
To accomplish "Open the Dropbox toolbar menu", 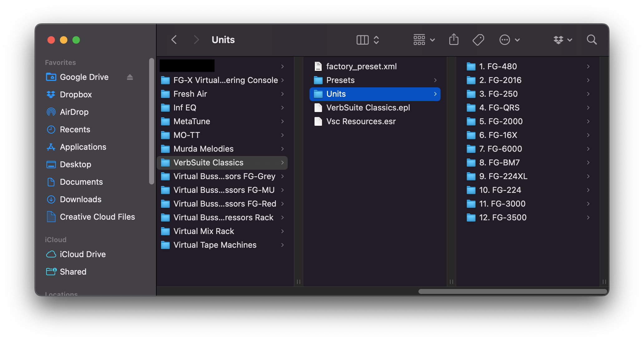I will point(563,40).
